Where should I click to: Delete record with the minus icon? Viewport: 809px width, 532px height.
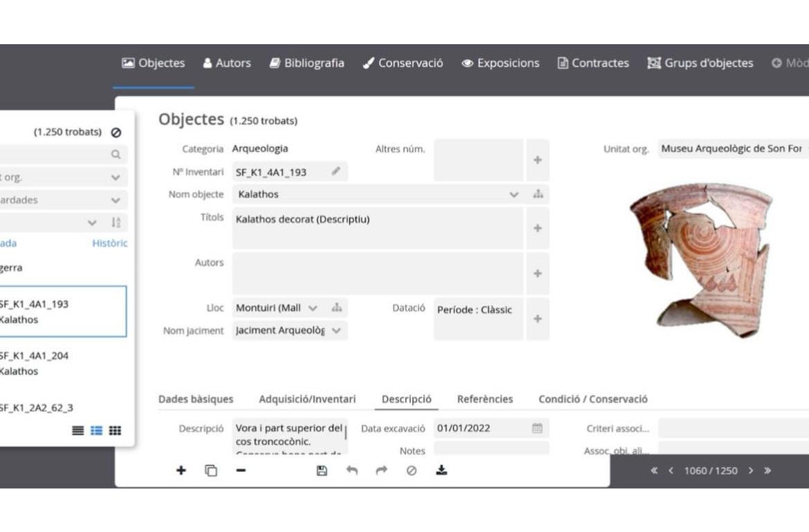[241, 471]
